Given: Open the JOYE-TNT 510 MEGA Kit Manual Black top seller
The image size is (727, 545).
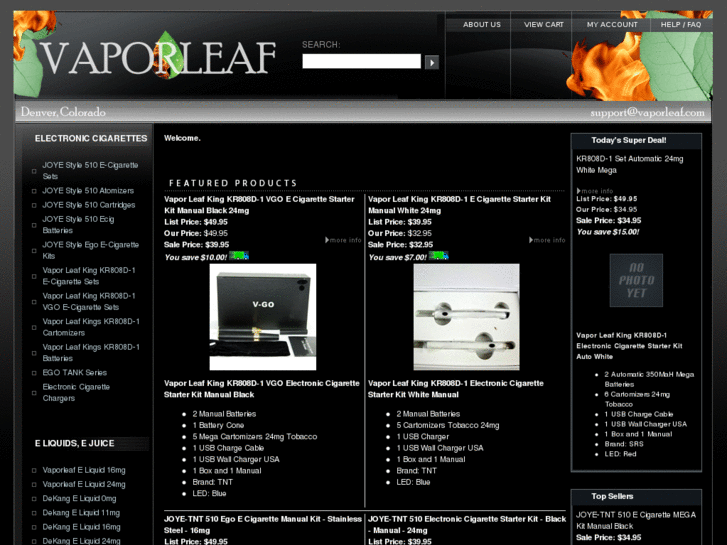Looking at the screenshot, I should 636,520.
